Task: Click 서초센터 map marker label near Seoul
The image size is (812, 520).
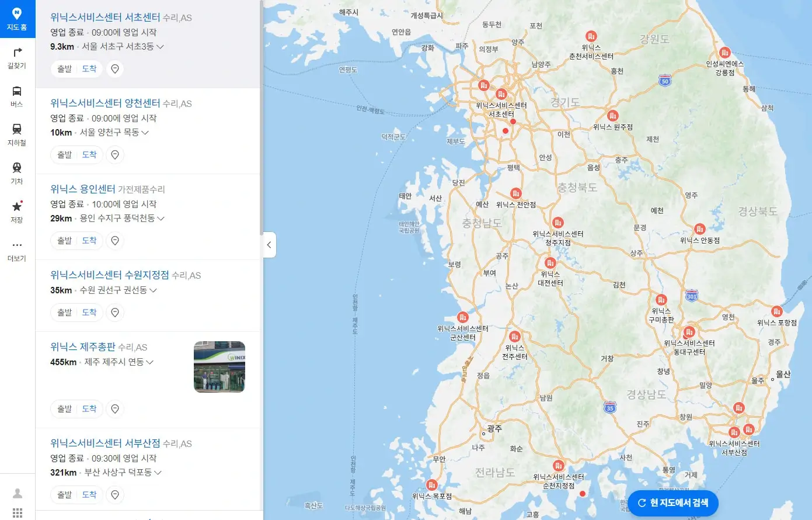Action: (501, 110)
